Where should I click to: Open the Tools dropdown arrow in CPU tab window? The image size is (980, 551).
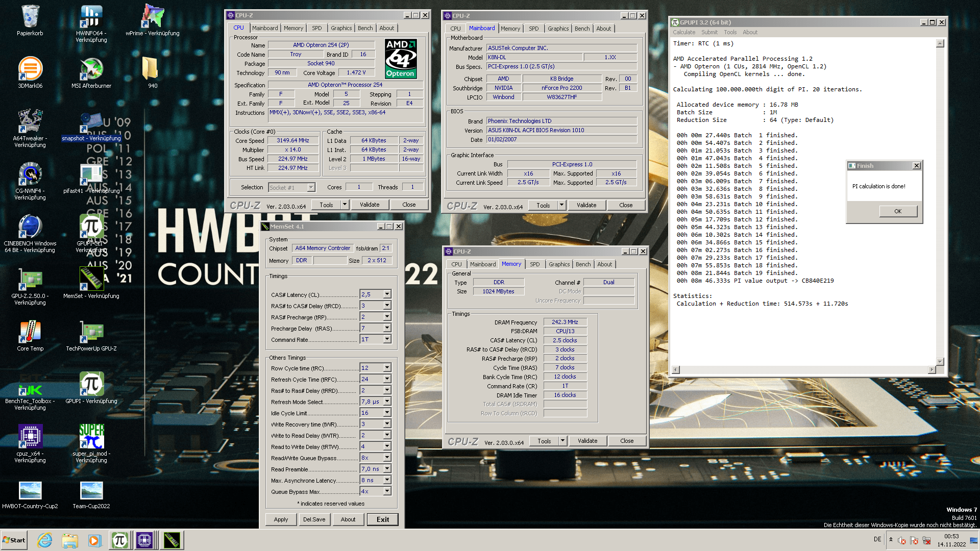click(x=345, y=205)
